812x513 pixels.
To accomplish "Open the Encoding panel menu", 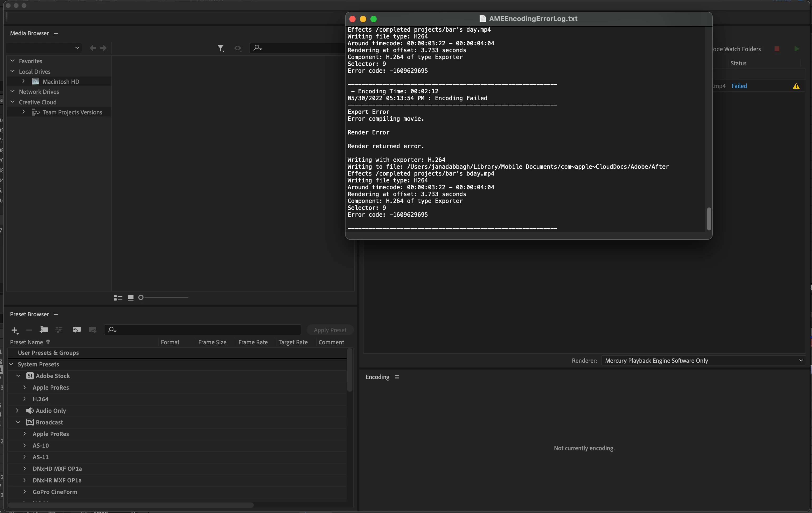I will [397, 377].
